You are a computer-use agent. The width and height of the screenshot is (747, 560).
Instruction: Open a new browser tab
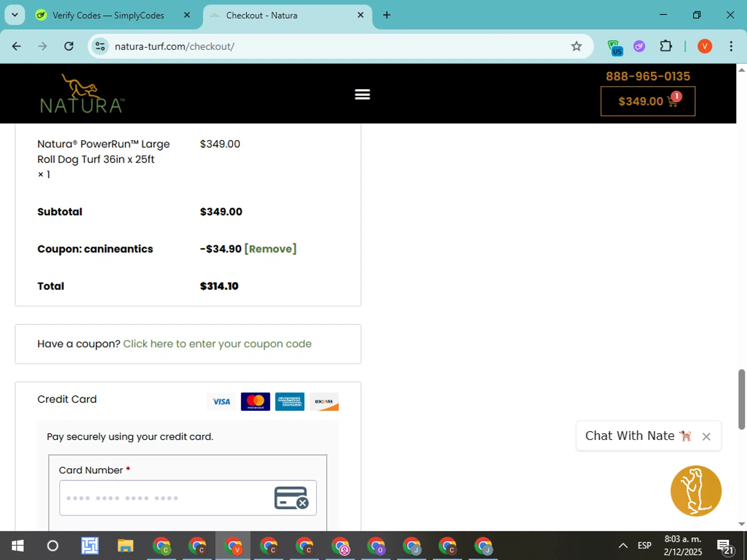click(387, 15)
